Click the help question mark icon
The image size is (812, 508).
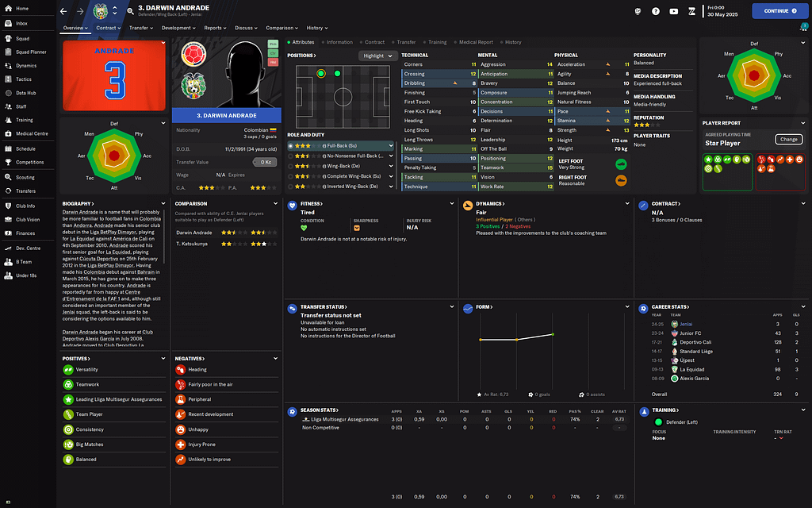[x=656, y=11]
